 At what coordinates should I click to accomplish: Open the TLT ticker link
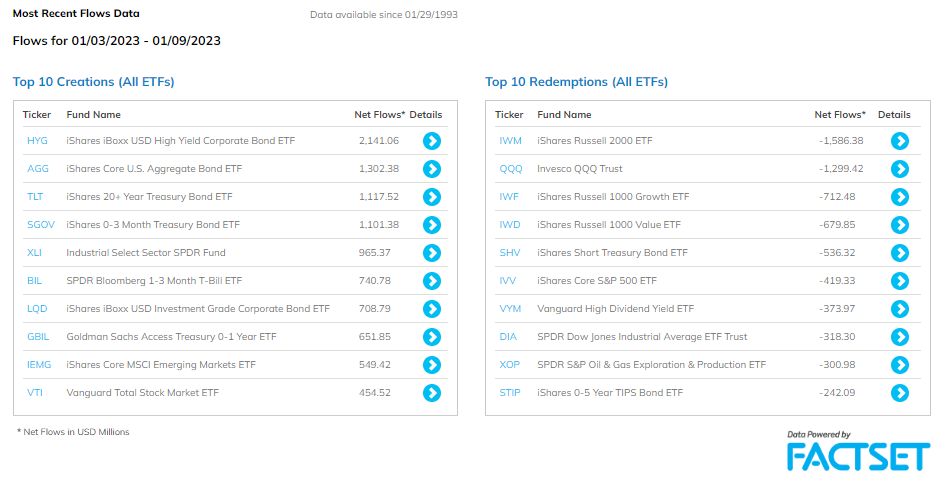point(35,197)
